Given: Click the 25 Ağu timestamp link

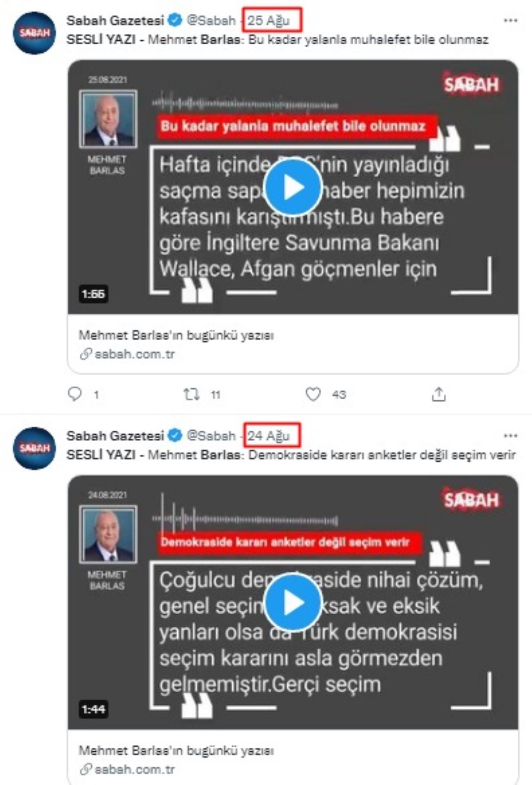Looking at the screenshot, I should coord(269,20).
